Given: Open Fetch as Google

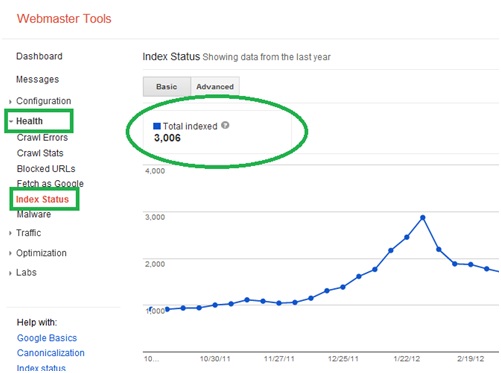Looking at the screenshot, I should click(50, 183).
